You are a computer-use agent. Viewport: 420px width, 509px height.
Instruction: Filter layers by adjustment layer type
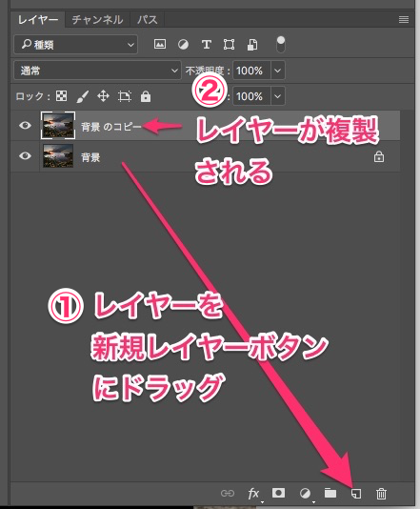tap(183, 44)
